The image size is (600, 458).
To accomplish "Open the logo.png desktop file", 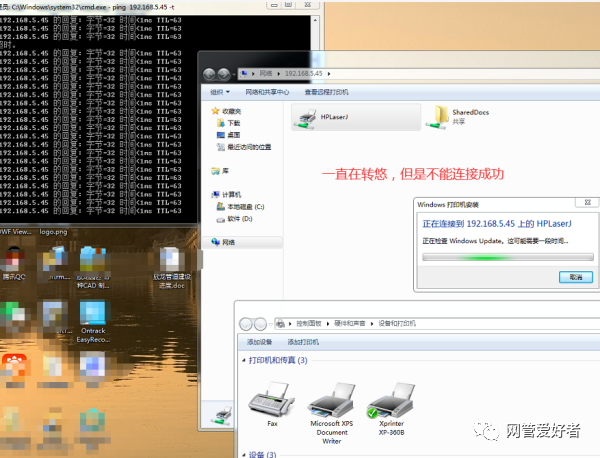I will pos(53,232).
